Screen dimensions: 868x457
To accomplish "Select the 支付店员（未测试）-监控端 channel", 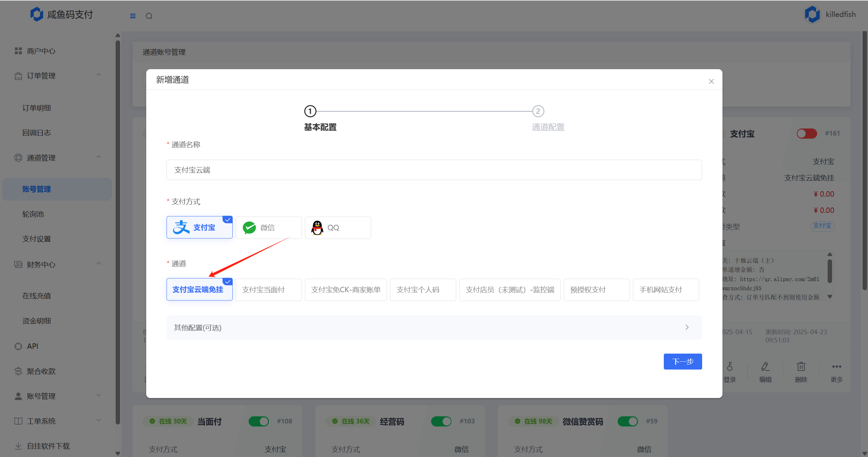I will click(x=510, y=290).
